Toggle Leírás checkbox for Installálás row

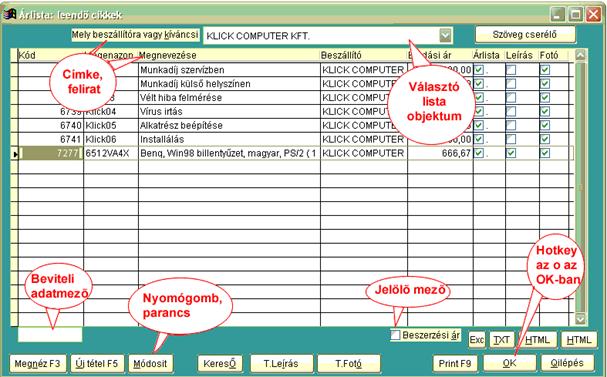point(511,139)
